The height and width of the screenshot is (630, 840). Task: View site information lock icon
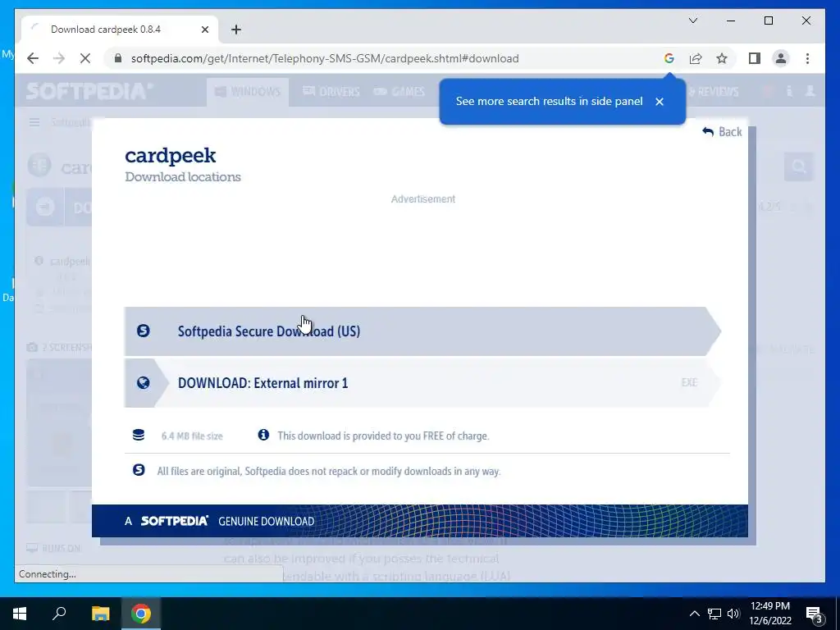click(x=118, y=58)
